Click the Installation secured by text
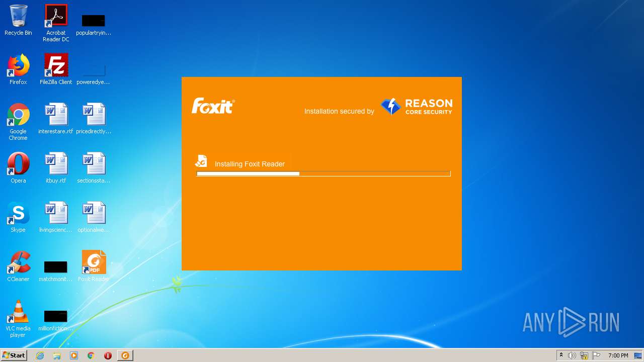The width and height of the screenshot is (644, 362). pos(339,111)
